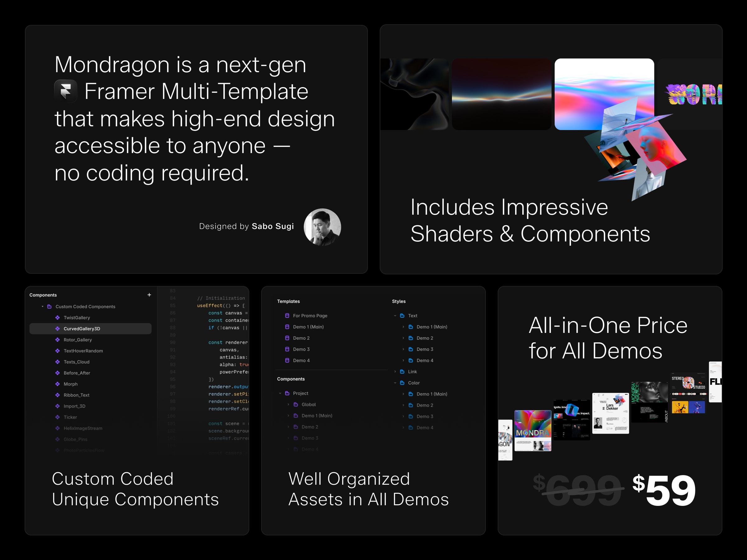
Task: Click the Import_3D component icon
Action: click(x=57, y=406)
